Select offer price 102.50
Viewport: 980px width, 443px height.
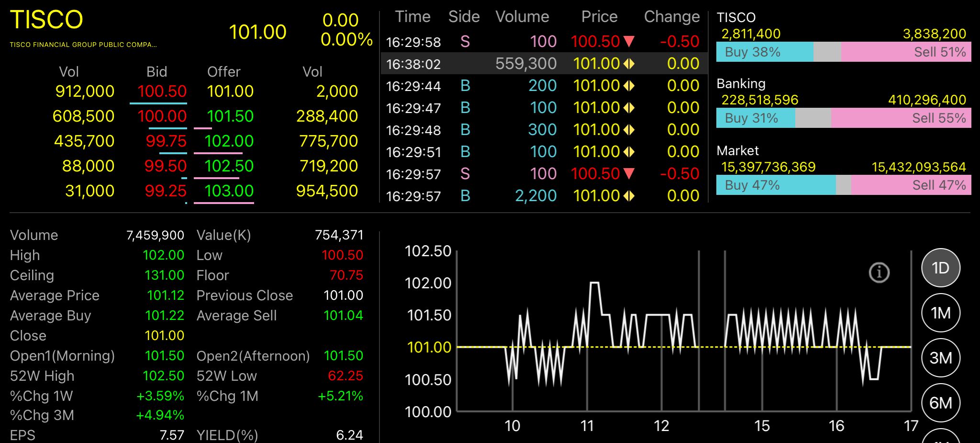(x=229, y=166)
